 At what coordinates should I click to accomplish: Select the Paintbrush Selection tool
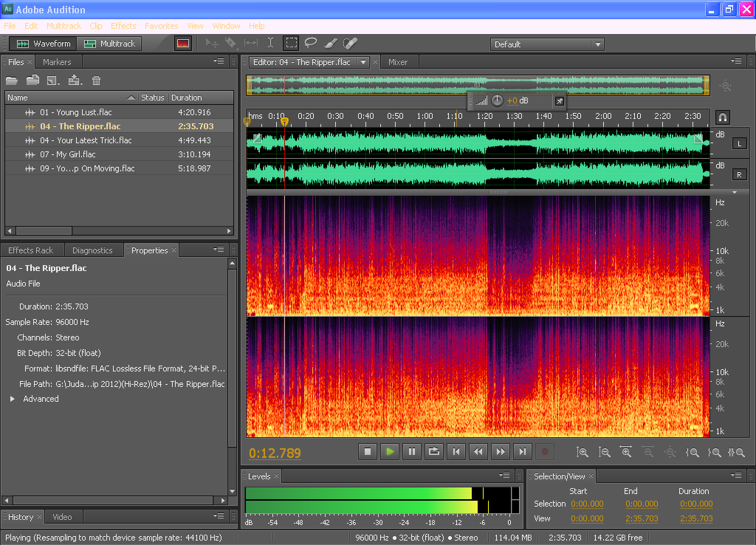click(331, 44)
